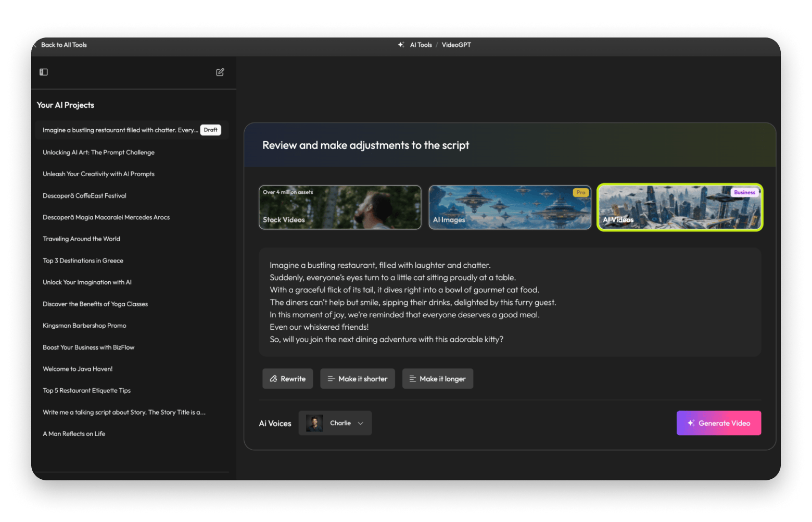The width and height of the screenshot is (812, 522).
Task: Select the AI Images media option
Action: (510, 207)
